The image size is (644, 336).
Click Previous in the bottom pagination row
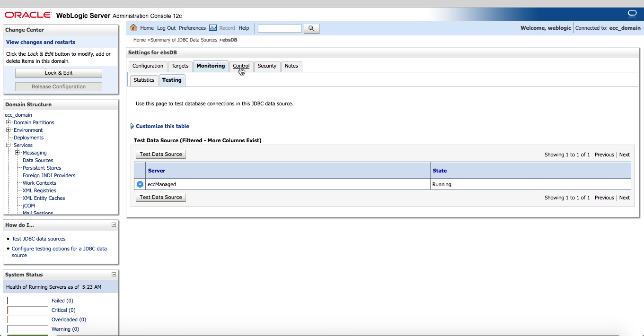tap(604, 198)
